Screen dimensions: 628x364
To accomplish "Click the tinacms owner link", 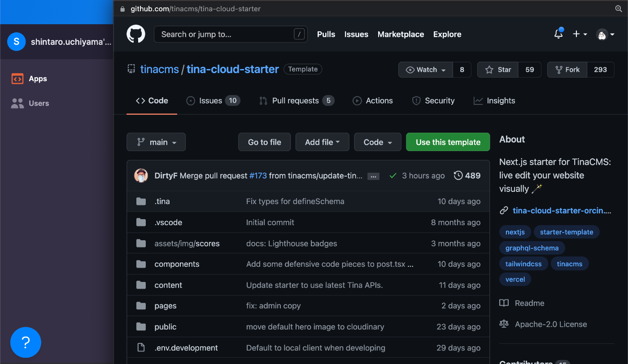I will tap(160, 69).
